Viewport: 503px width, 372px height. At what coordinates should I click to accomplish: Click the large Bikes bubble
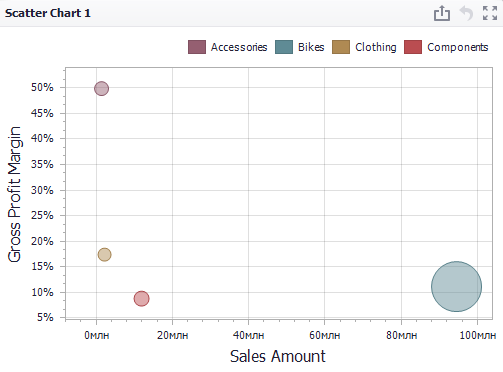tap(456, 286)
